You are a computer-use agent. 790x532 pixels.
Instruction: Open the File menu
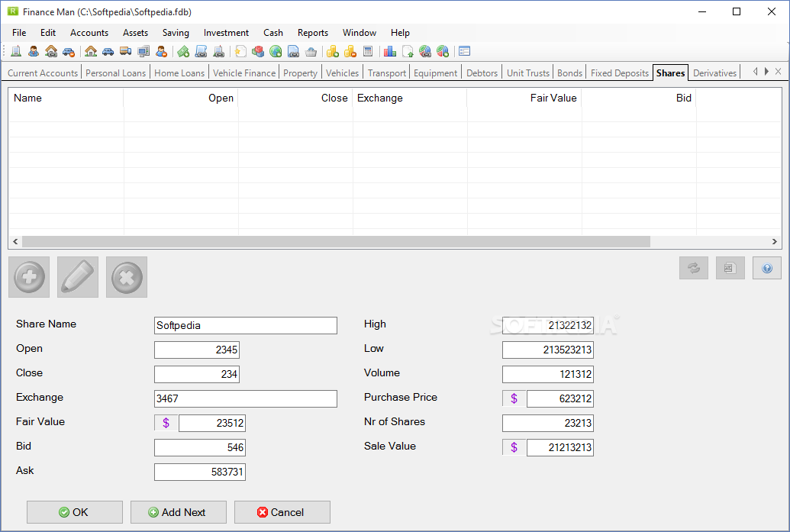[19, 33]
